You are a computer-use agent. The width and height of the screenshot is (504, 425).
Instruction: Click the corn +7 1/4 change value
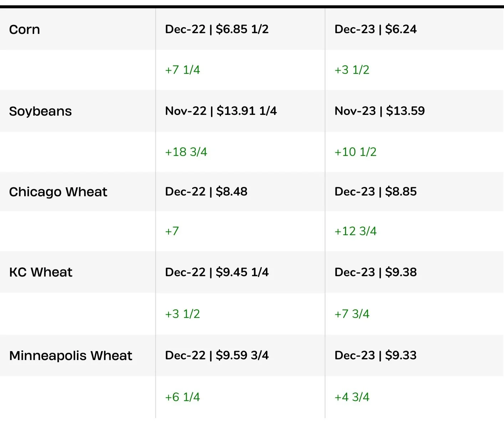coord(182,70)
